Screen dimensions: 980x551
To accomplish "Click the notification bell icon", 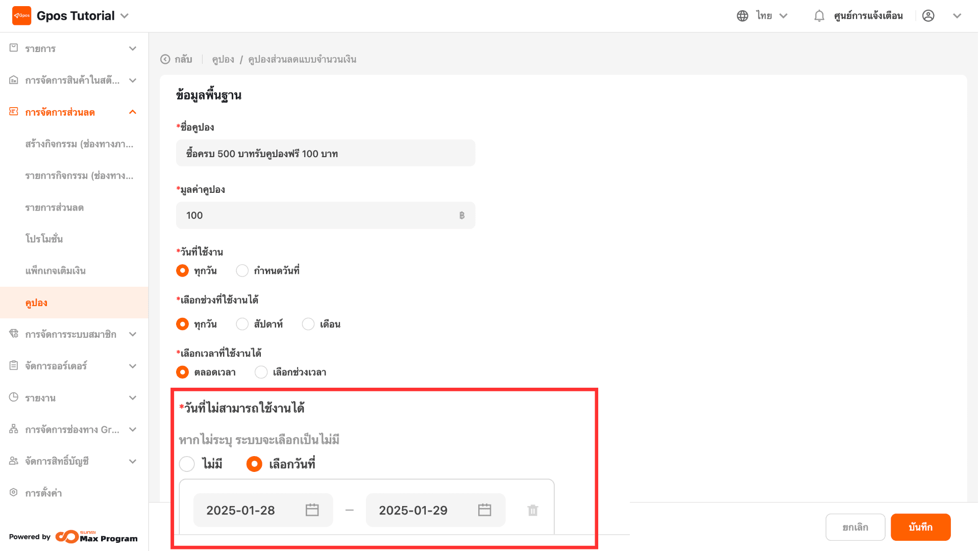I will (819, 16).
